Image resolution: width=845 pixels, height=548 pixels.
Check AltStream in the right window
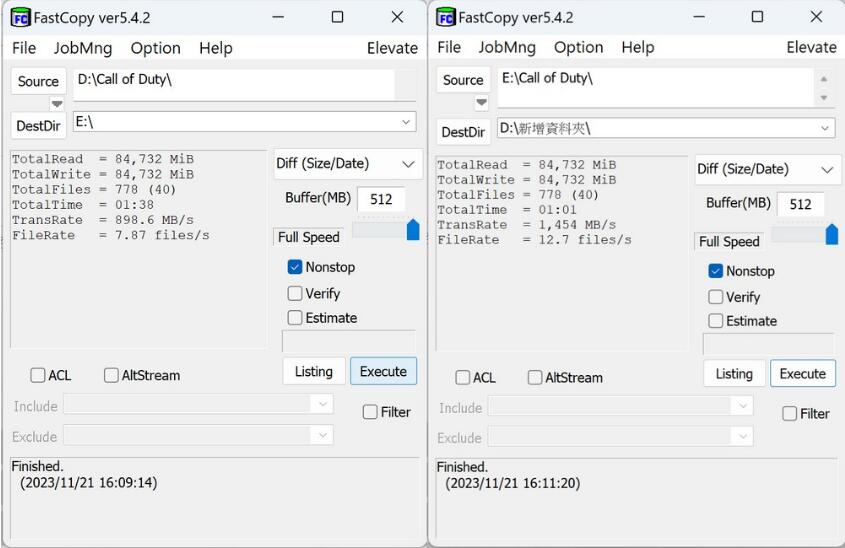[x=535, y=377]
